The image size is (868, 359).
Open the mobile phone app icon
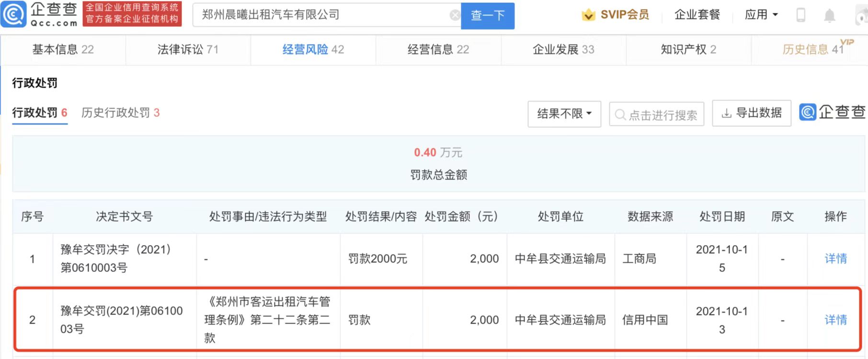click(x=800, y=15)
